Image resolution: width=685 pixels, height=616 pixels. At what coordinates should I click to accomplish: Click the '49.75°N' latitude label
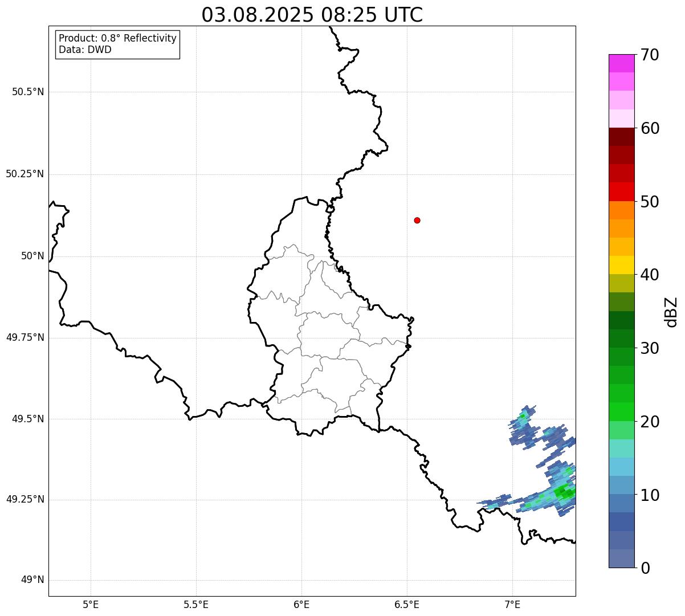coord(25,337)
